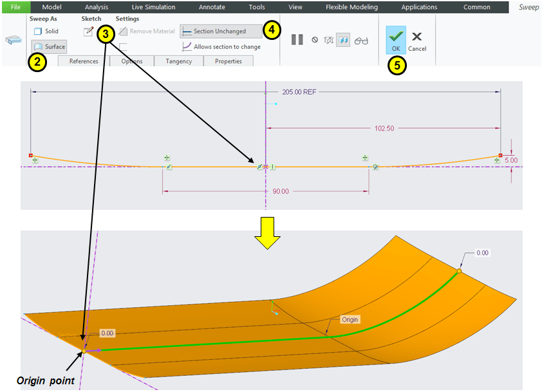542x392 pixels.
Task: Enable Section Unchanged setting
Action: coord(221,31)
